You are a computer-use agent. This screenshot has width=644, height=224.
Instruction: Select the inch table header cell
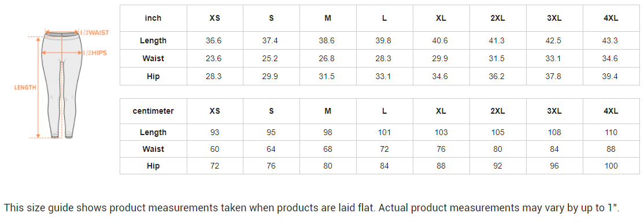153,18
